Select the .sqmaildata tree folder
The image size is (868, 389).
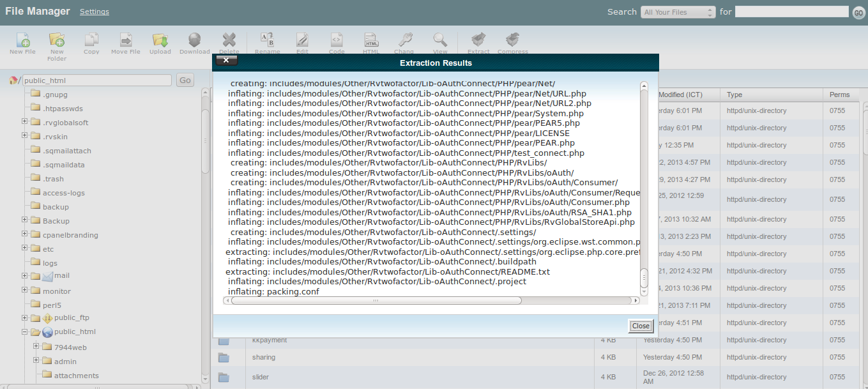pos(64,165)
